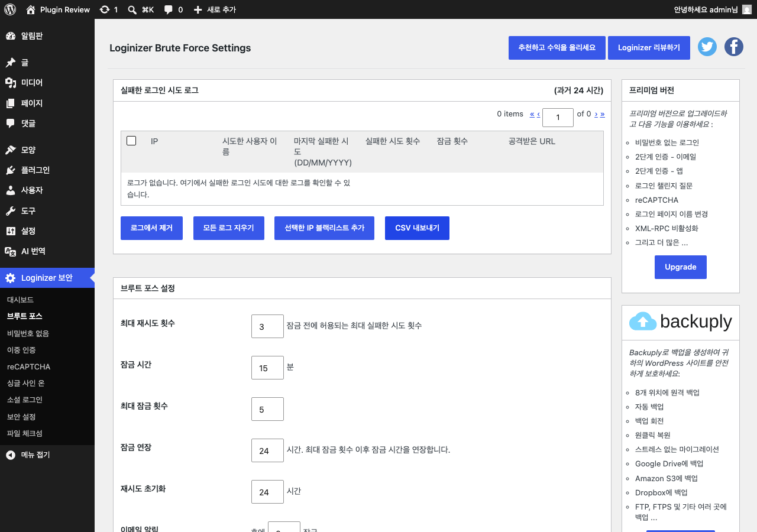The height and width of the screenshot is (532, 757).
Task: Click CSV 내보내기 button
Action: [x=417, y=228]
